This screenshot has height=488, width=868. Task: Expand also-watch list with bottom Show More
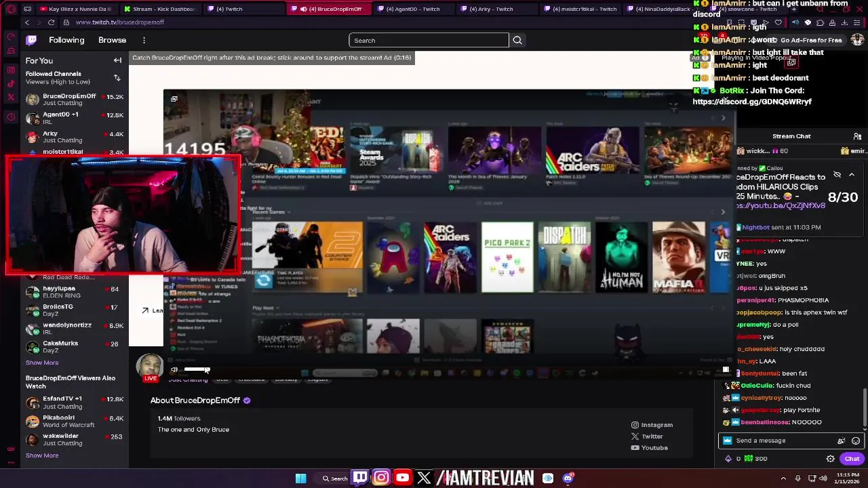[42, 455]
